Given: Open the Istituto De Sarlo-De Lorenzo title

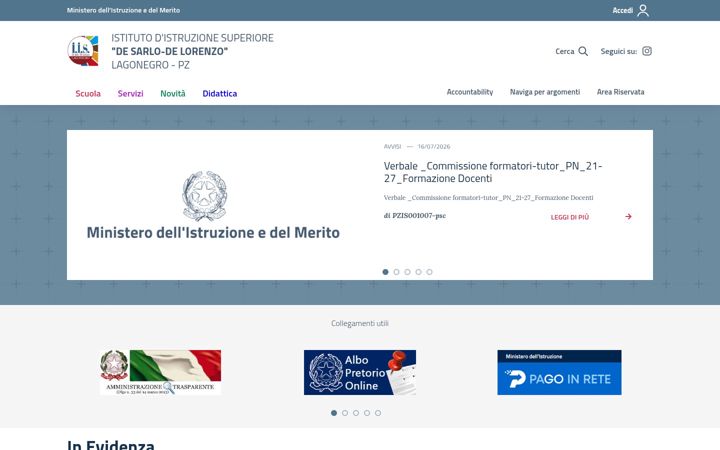Looking at the screenshot, I should click(192, 51).
